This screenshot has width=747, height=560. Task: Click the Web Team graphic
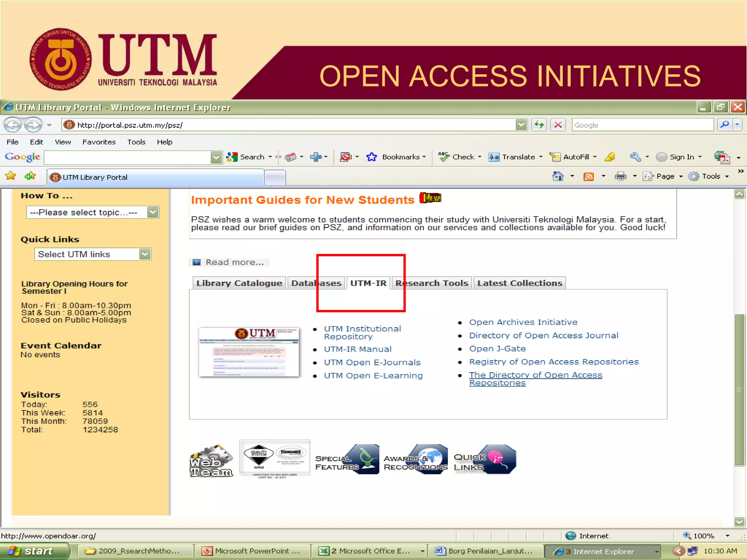click(x=212, y=461)
